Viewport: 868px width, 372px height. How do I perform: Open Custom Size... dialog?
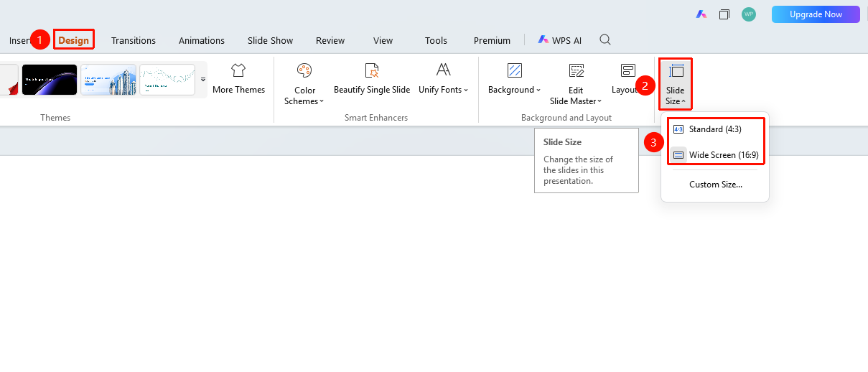coord(715,185)
